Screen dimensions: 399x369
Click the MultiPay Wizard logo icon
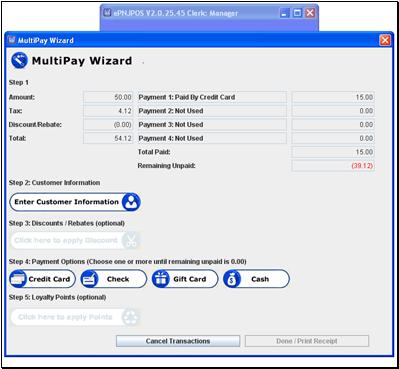[x=19, y=61]
